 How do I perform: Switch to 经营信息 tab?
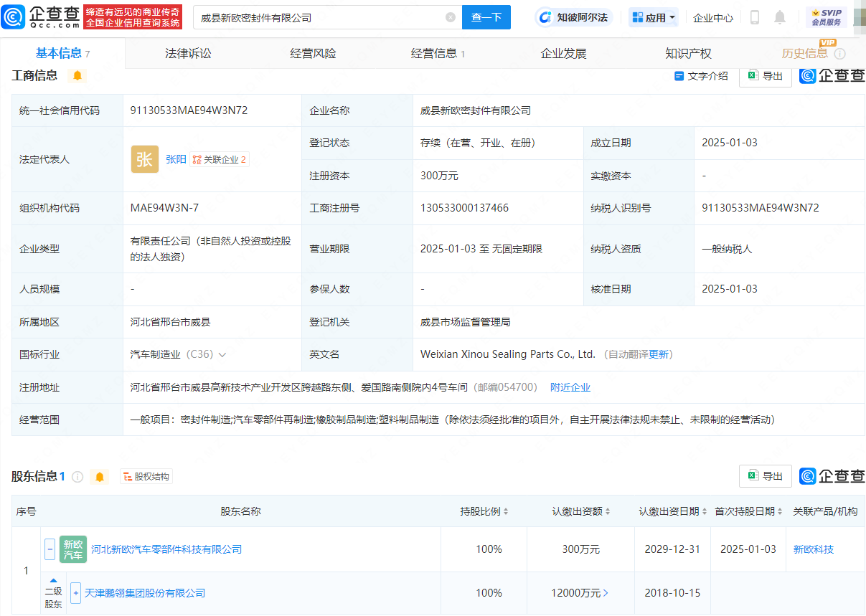[x=438, y=53]
